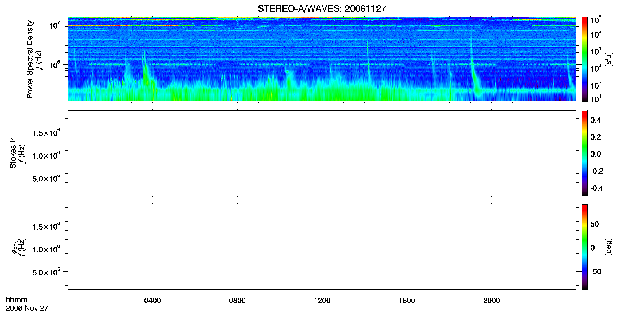Click the Power Spectral Density axis label
The height and width of the screenshot is (332, 644).
coord(30,59)
